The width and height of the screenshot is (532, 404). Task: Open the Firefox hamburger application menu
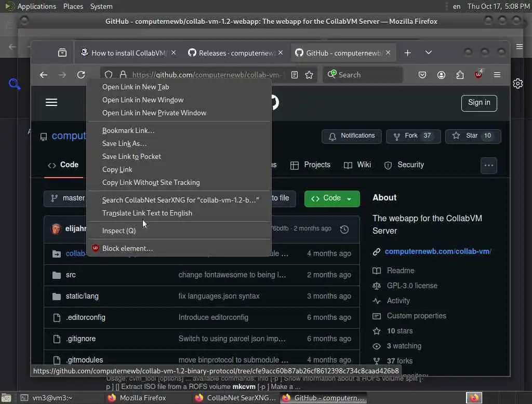497,75
